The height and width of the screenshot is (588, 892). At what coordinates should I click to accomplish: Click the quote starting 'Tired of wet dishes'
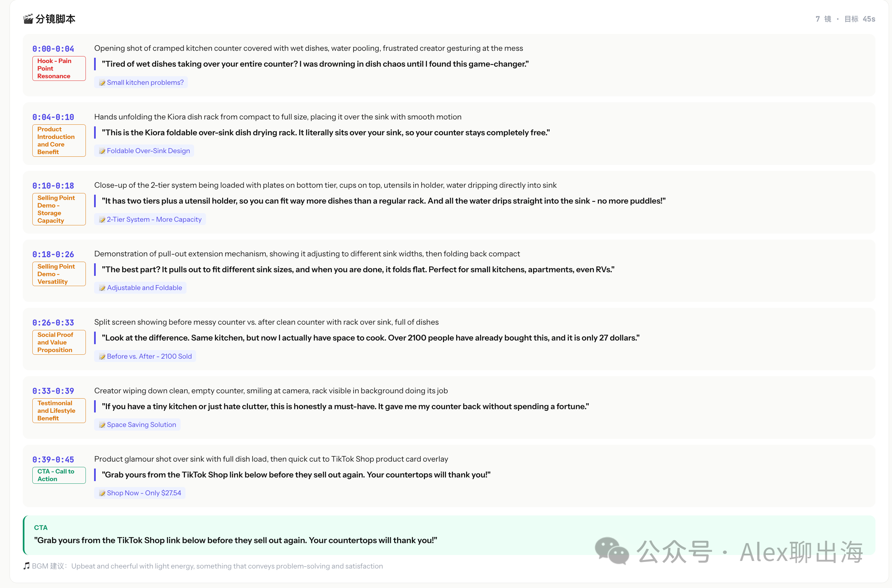315,64
